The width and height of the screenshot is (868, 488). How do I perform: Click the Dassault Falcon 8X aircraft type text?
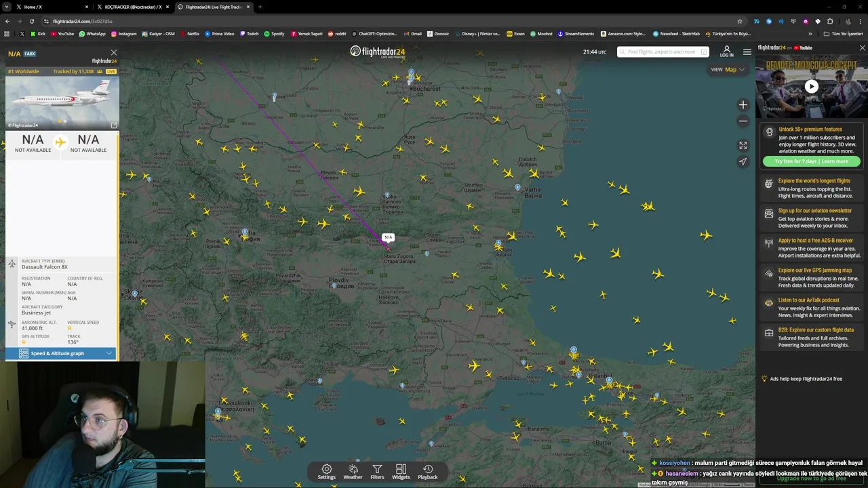point(45,267)
